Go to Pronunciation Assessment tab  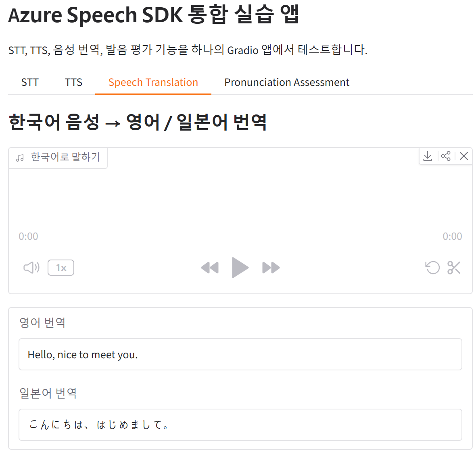point(287,83)
